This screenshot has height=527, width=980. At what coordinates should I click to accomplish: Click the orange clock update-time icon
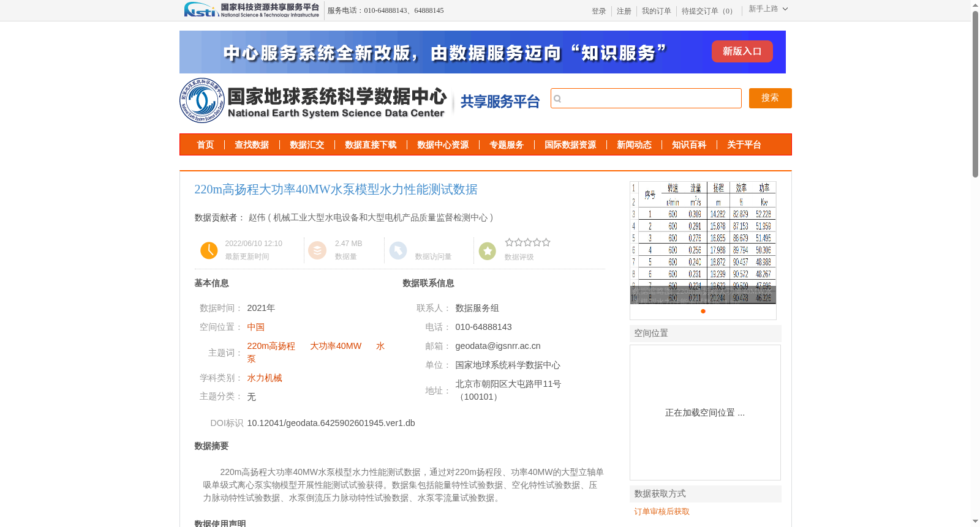[209, 250]
